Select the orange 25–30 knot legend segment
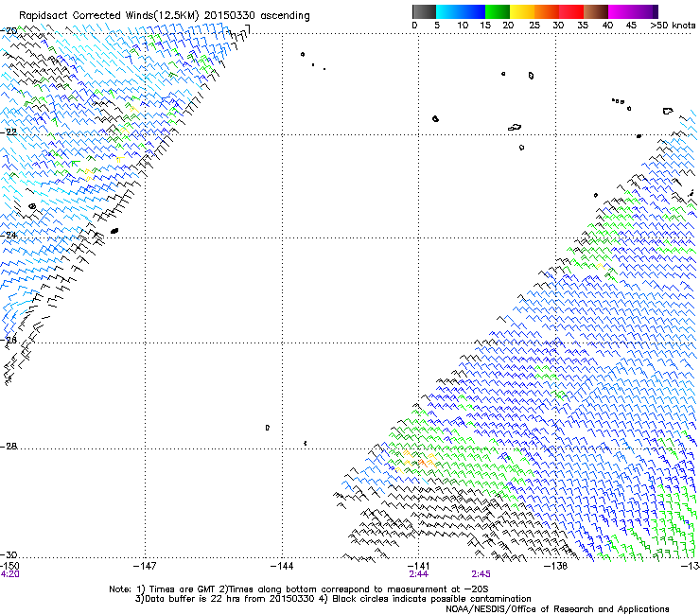The image size is (700, 615). [547, 11]
